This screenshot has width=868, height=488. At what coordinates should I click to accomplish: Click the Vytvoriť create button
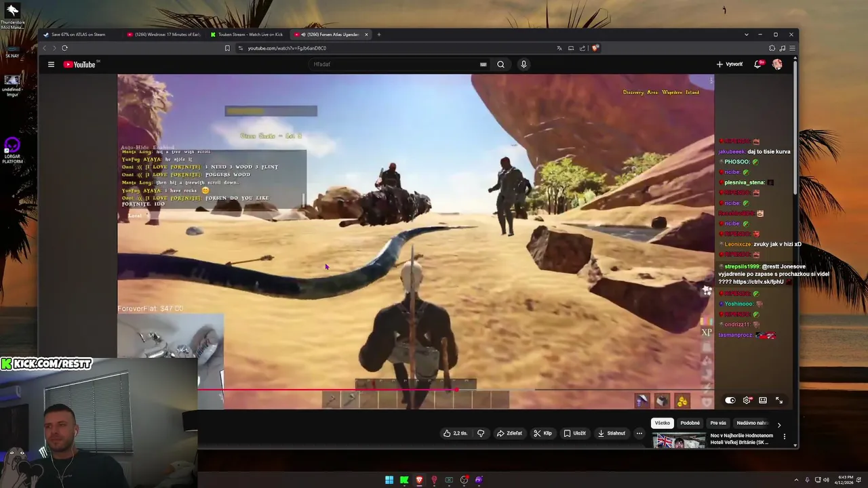point(730,64)
